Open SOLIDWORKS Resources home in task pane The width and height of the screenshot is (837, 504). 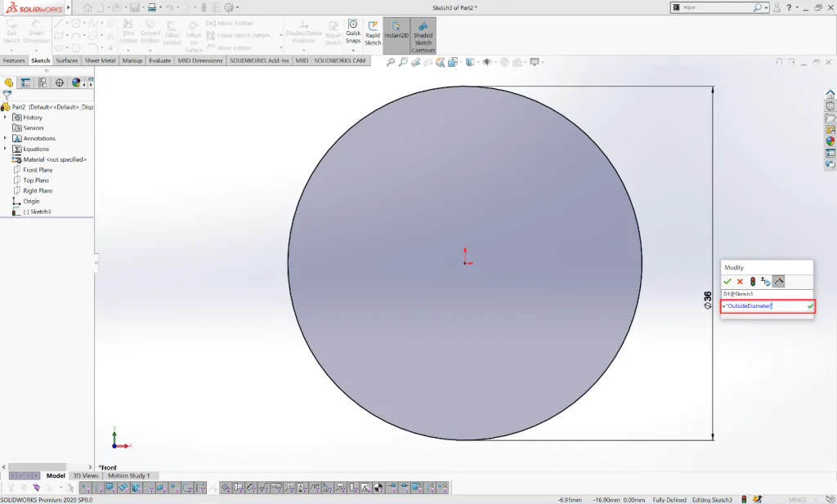coord(830,95)
